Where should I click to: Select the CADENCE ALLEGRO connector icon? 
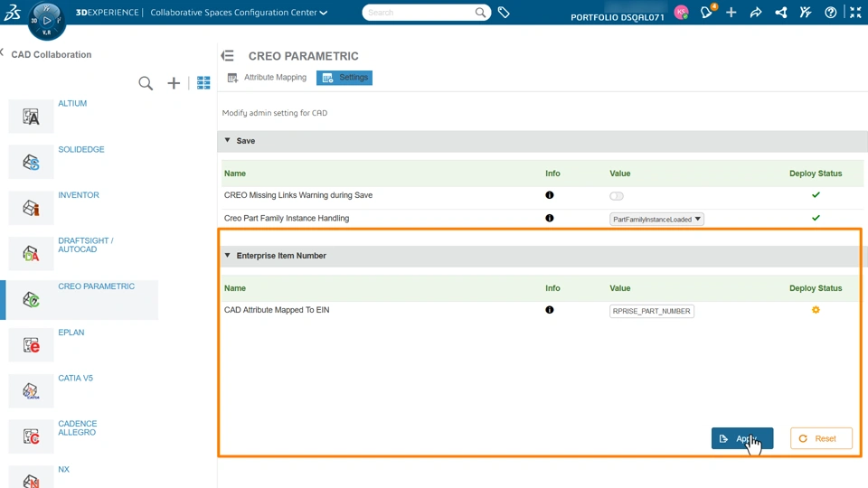(31, 436)
